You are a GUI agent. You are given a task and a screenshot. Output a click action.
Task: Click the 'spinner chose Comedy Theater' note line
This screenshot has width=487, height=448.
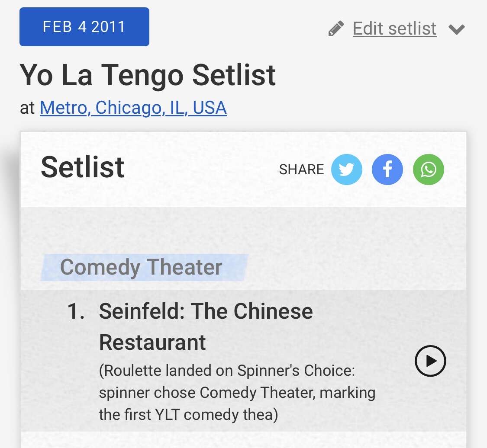[x=237, y=393]
